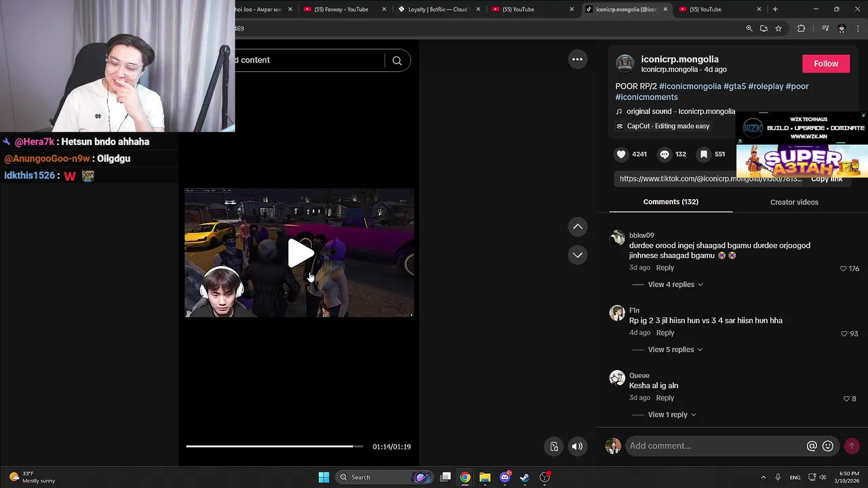
Task: Click the #gta5 hashtag
Action: point(734,86)
